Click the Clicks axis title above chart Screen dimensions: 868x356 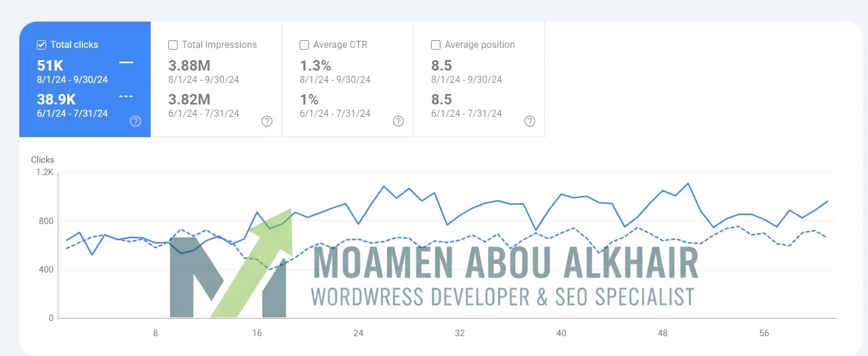(x=43, y=160)
